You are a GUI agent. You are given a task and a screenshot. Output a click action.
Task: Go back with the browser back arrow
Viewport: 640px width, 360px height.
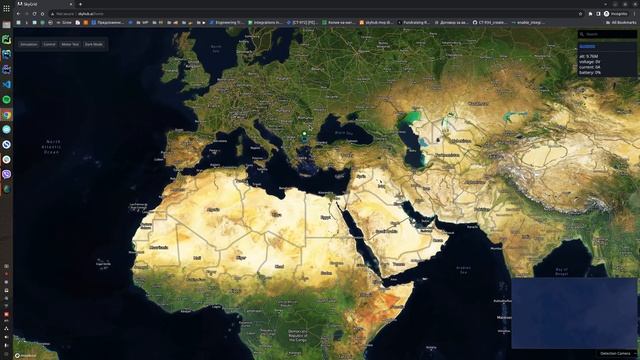coord(18,14)
